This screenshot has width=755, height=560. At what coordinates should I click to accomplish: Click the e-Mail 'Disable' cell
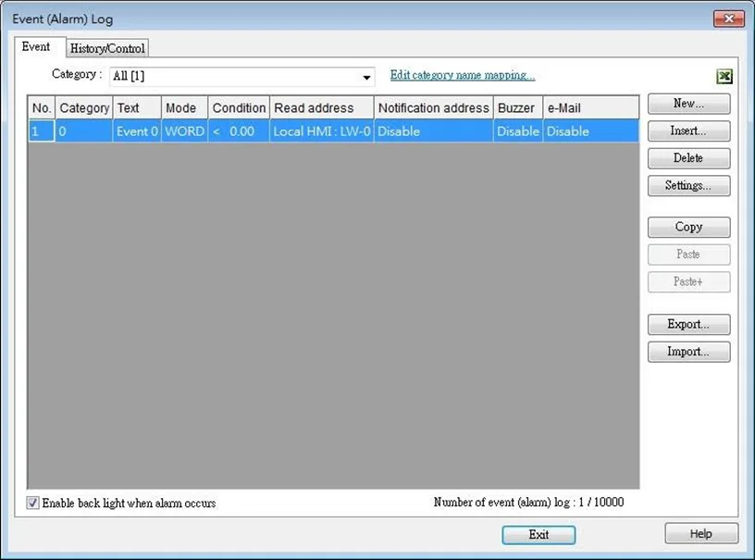[591, 131]
